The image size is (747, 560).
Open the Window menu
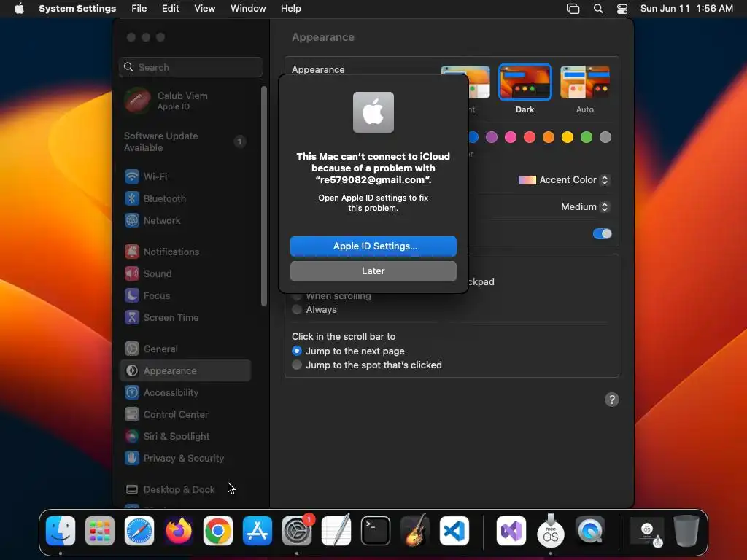248,9
